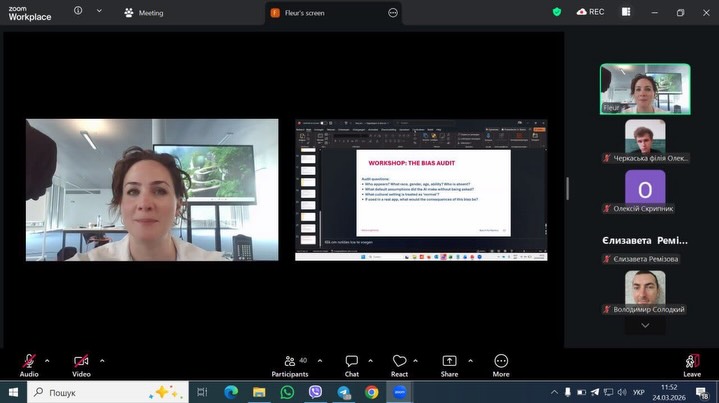Viewport: 719px width, 403px height.
Task: Select Fleur's video thumbnail in gallery
Action: (x=645, y=87)
